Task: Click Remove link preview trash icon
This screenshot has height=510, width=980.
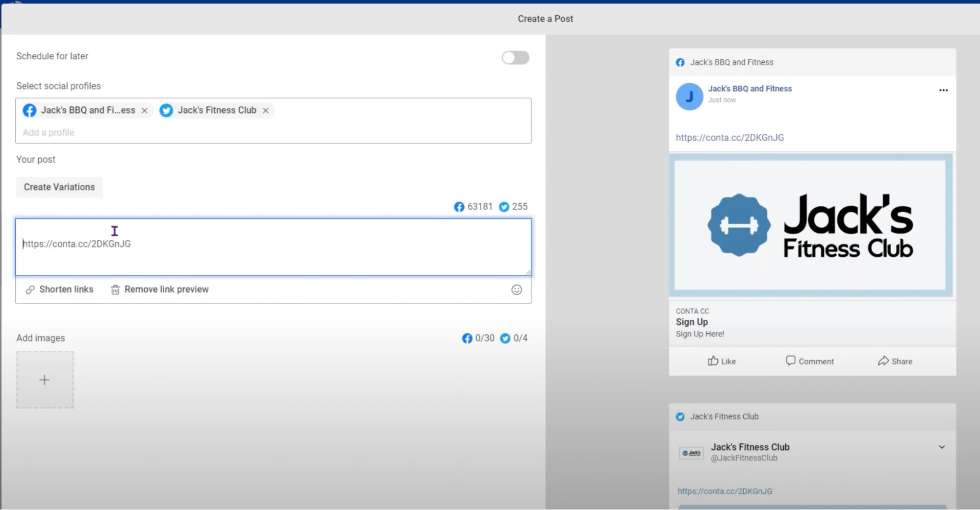Action: pos(115,290)
